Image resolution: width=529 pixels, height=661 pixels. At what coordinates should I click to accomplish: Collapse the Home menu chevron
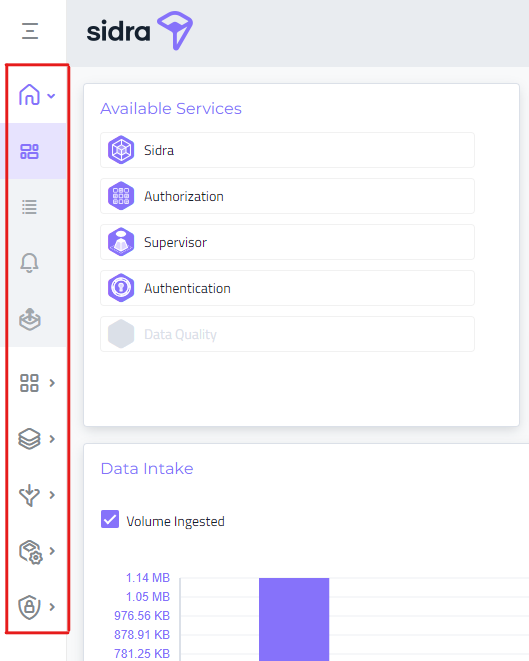point(51,96)
